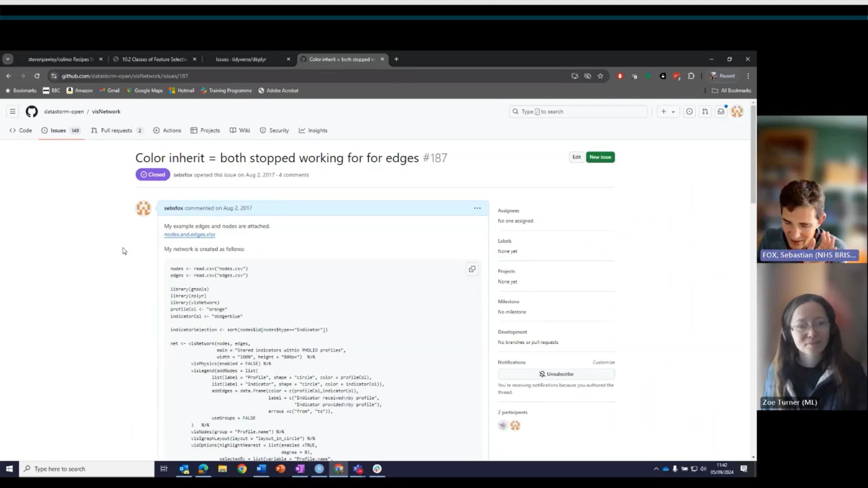Viewport: 868px width, 488px height.
Task: Switch to the stevenpawley/colino Recipes tab
Action: tap(61, 59)
